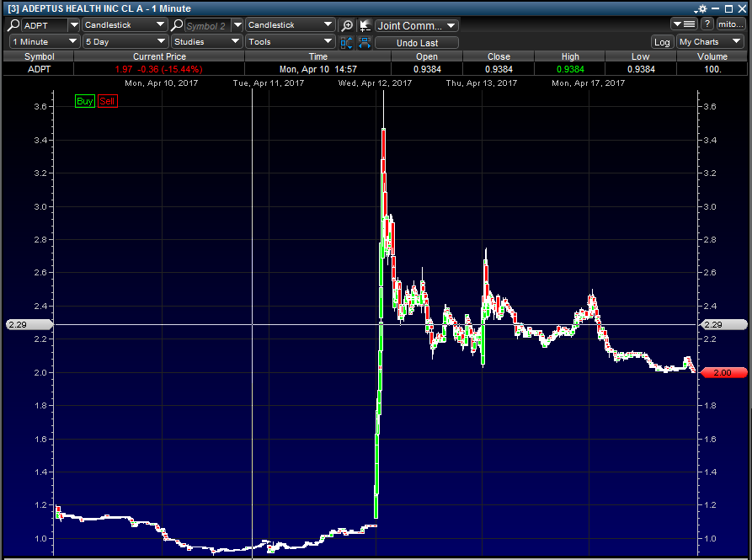
Task: Click the vertical scale adjust icon
Action: [x=346, y=43]
